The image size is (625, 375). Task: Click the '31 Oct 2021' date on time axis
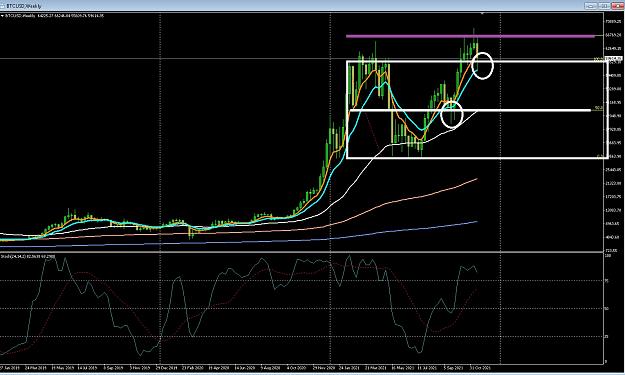tap(480, 368)
